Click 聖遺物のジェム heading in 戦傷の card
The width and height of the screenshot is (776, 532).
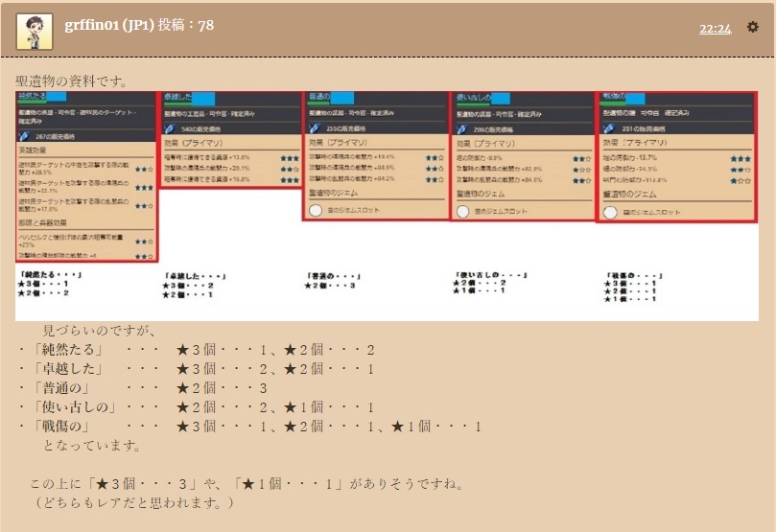point(629,194)
